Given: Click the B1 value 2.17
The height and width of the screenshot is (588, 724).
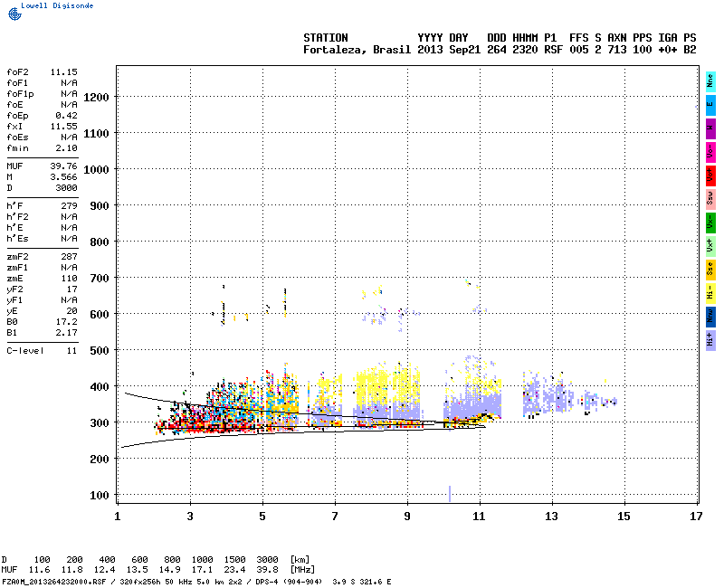Looking at the screenshot, I should click(x=66, y=333).
